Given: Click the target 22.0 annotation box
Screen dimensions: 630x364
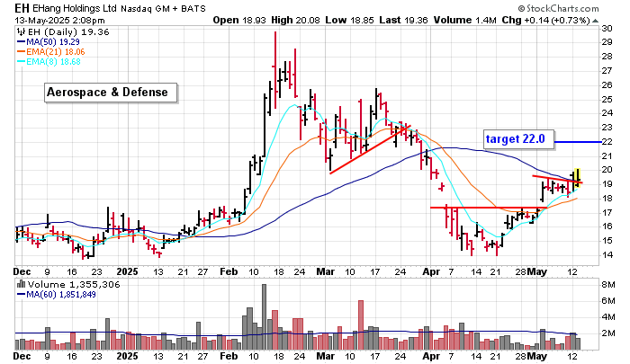Looking at the screenshot, I should 518,139.
